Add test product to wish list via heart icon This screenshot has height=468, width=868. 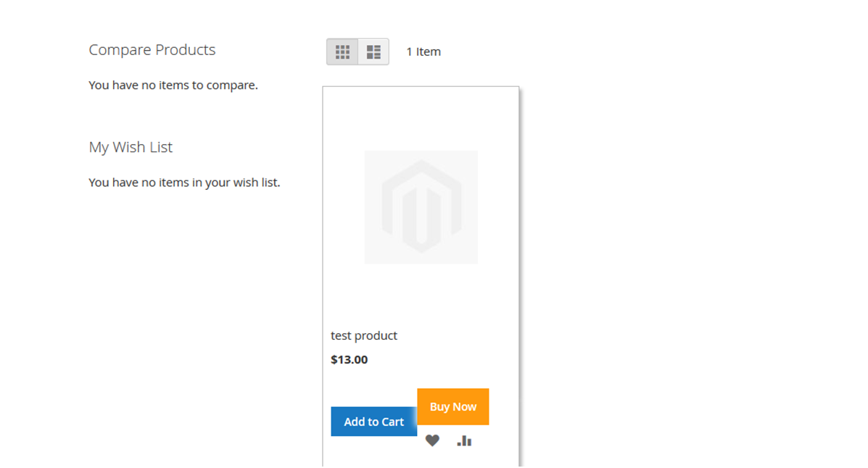click(432, 440)
